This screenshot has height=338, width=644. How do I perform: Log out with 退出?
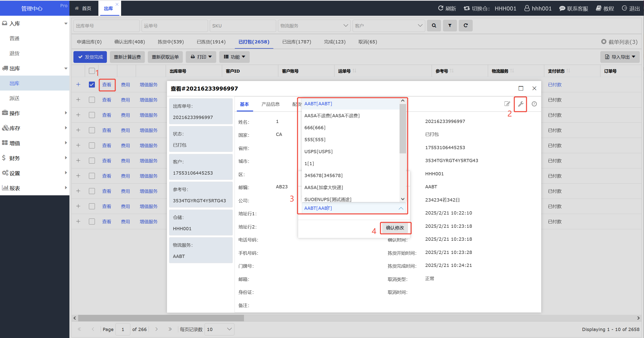point(631,8)
